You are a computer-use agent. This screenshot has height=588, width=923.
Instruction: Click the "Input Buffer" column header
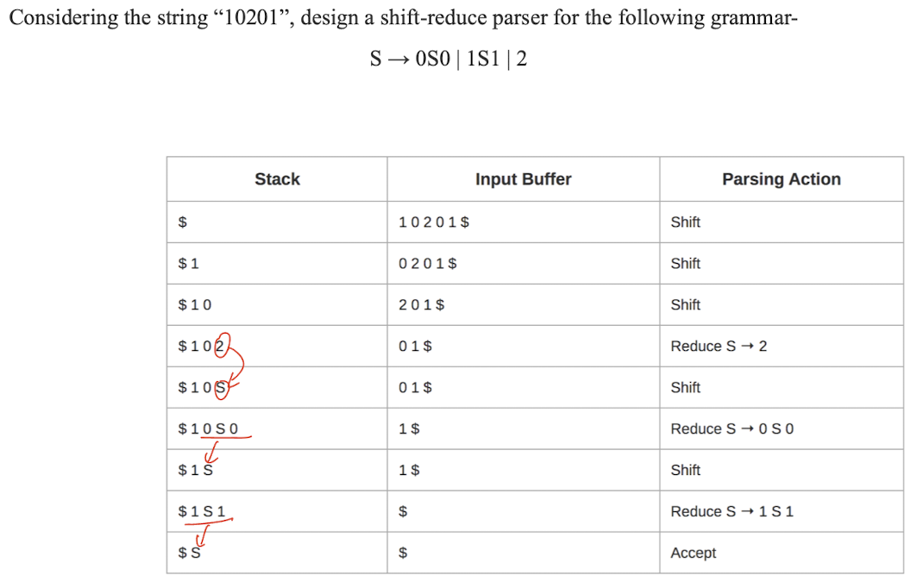523,179
